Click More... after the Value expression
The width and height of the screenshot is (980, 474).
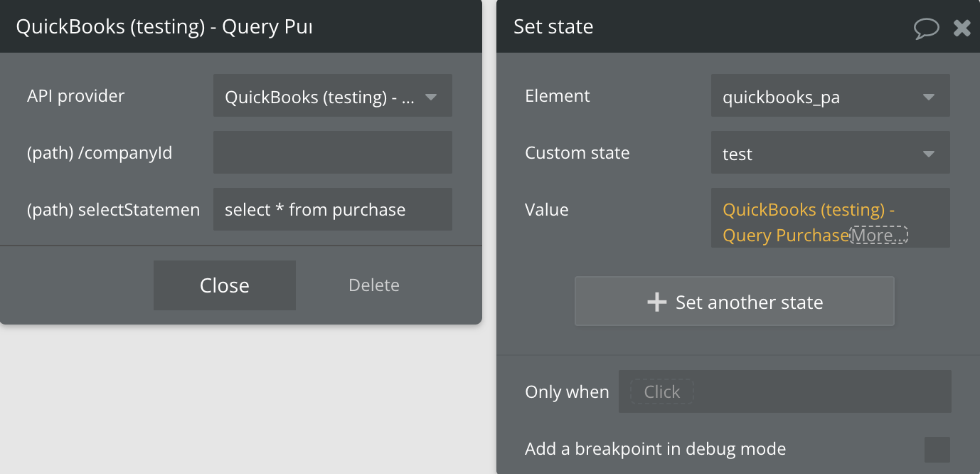click(x=879, y=236)
